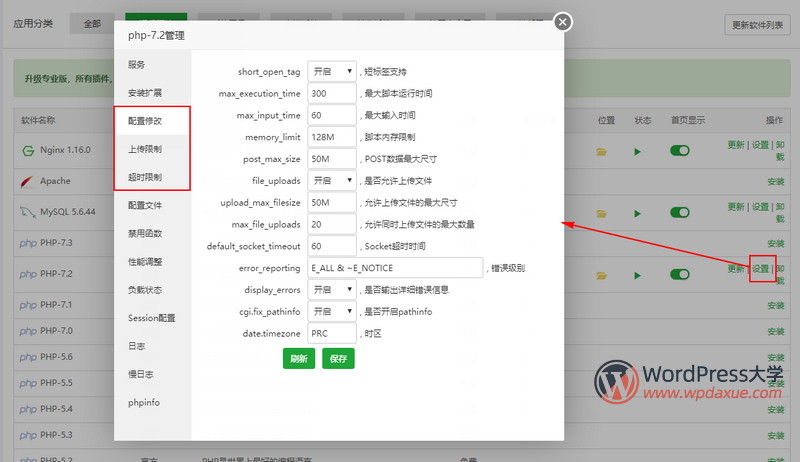800x462 pixels.
Task: Select the 禁用函数 tab
Action: click(152, 233)
